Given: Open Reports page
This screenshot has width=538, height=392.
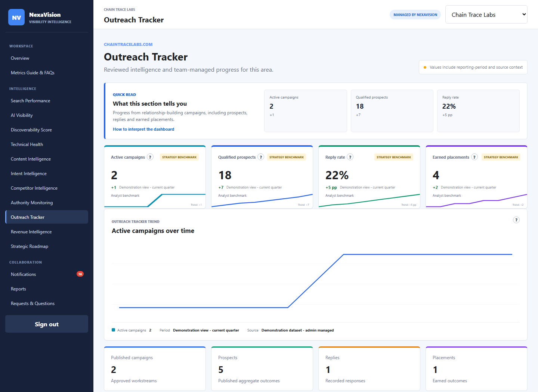Looking at the screenshot, I should [47, 289].
